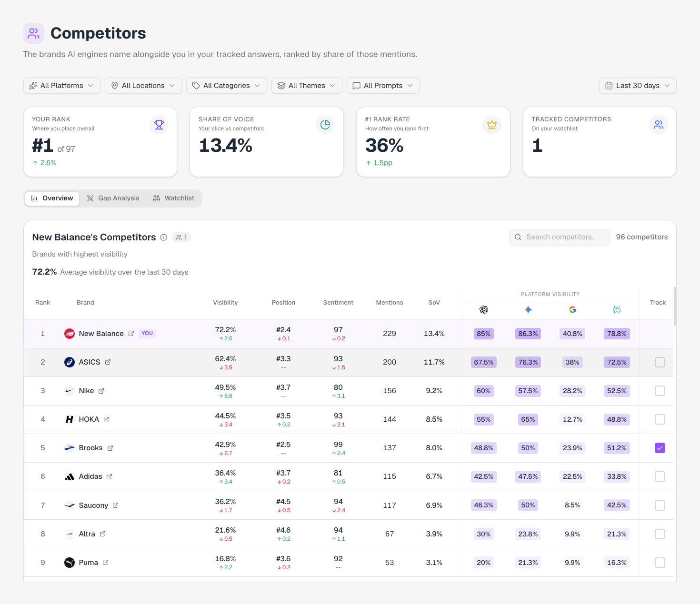Track Adidas with its checkbox

click(x=660, y=476)
